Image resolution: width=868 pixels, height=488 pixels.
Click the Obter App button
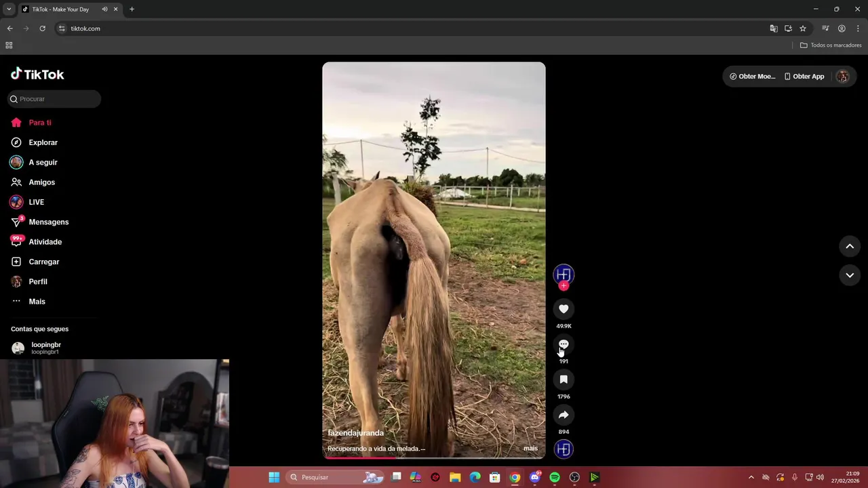point(804,77)
